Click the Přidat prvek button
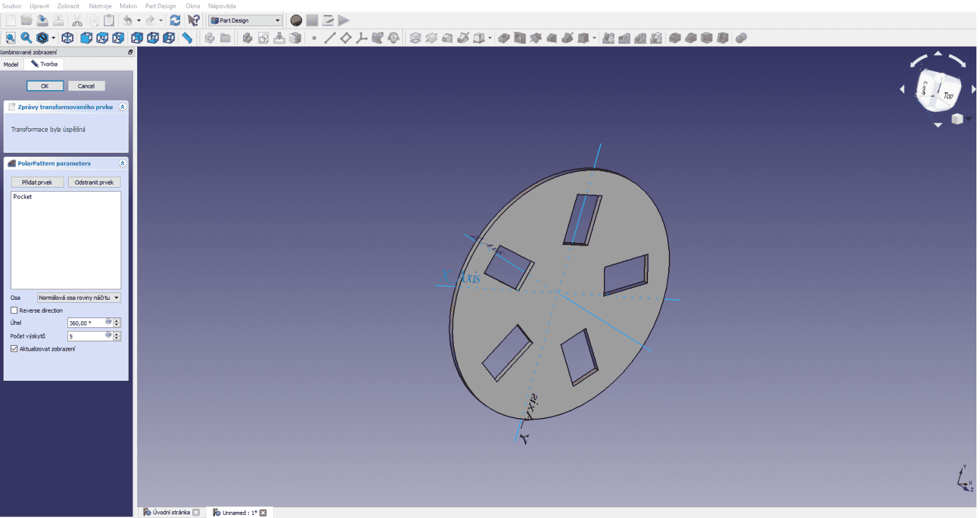Viewport: 980px width, 518px height. pyautogui.click(x=37, y=182)
